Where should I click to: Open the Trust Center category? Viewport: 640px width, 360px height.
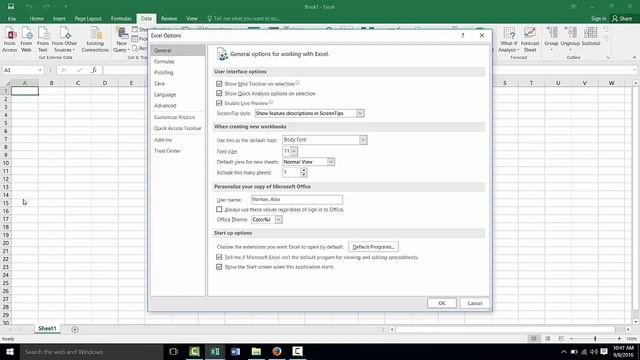click(167, 151)
